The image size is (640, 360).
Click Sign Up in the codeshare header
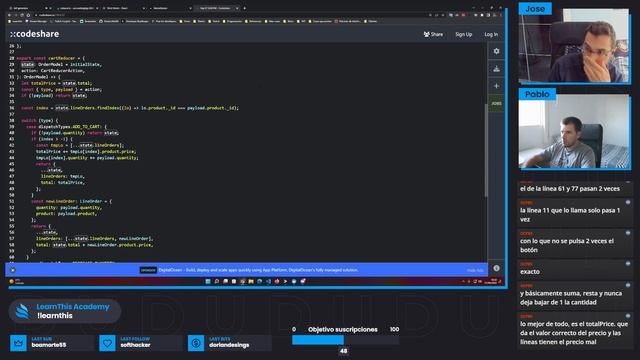[463, 34]
